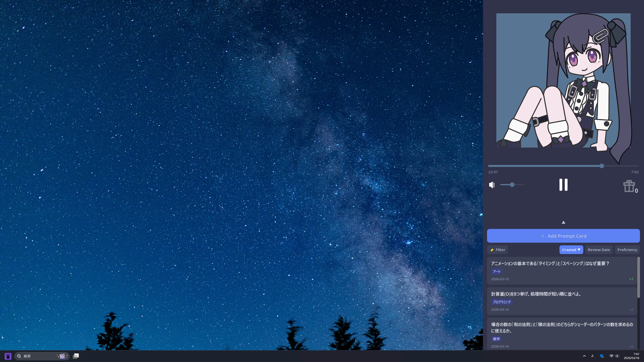Pause playback with the pause button
This screenshot has height=362, width=644.
[x=563, y=185]
